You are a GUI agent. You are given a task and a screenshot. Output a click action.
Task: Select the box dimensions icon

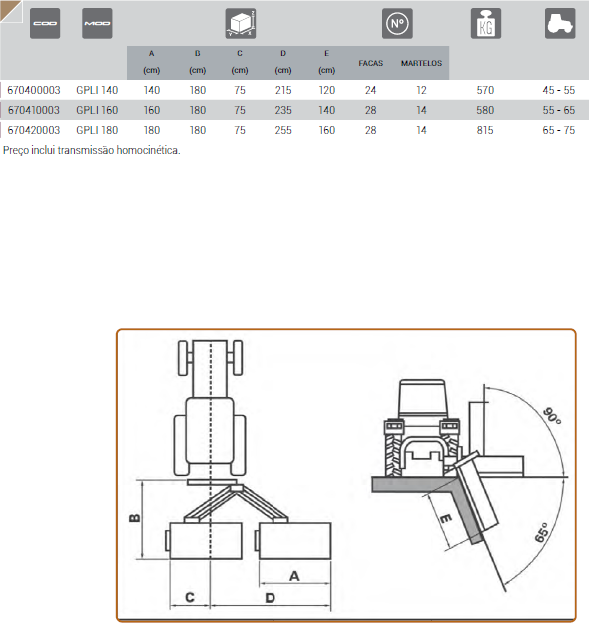241,23
